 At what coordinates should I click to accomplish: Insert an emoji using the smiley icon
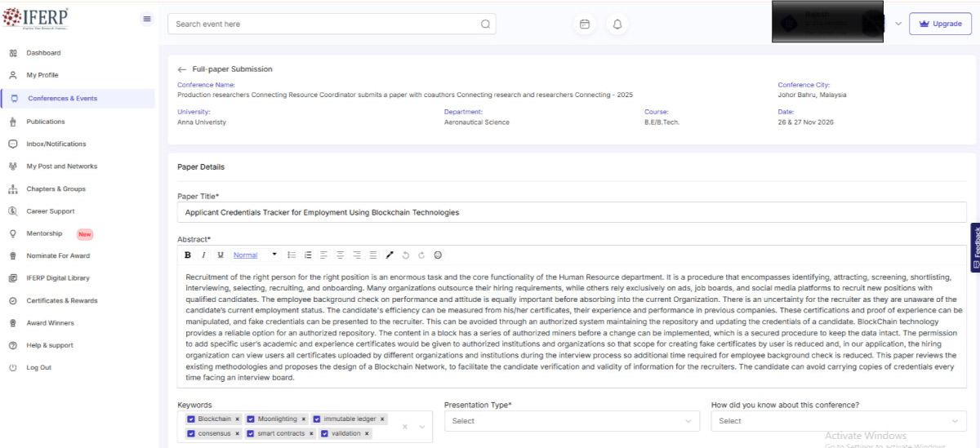tap(438, 255)
